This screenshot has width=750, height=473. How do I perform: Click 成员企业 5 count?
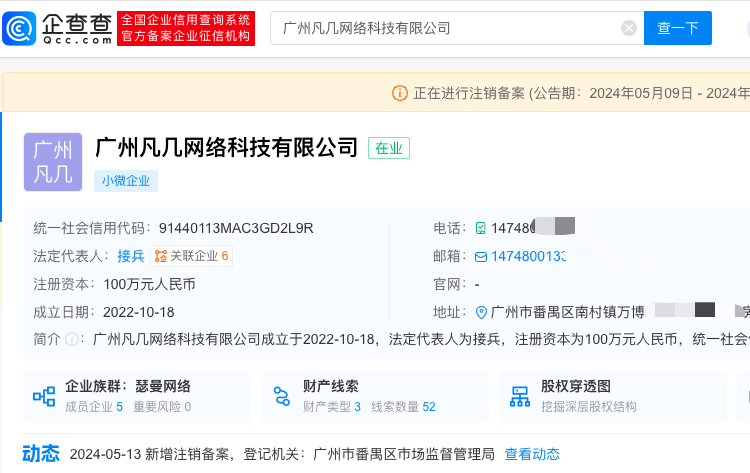pyautogui.click(x=94, y=407)
